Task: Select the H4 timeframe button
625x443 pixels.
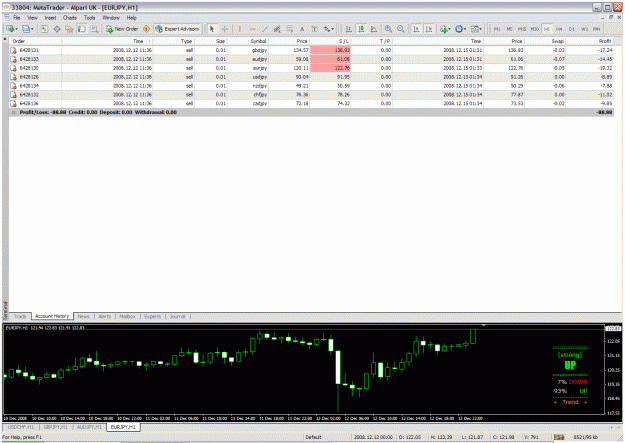Action: pyautogui.click(x=559, y=29)
